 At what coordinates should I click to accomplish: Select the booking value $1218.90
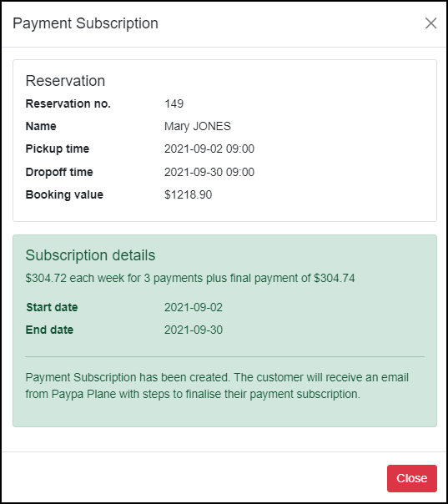click(188, 194)
